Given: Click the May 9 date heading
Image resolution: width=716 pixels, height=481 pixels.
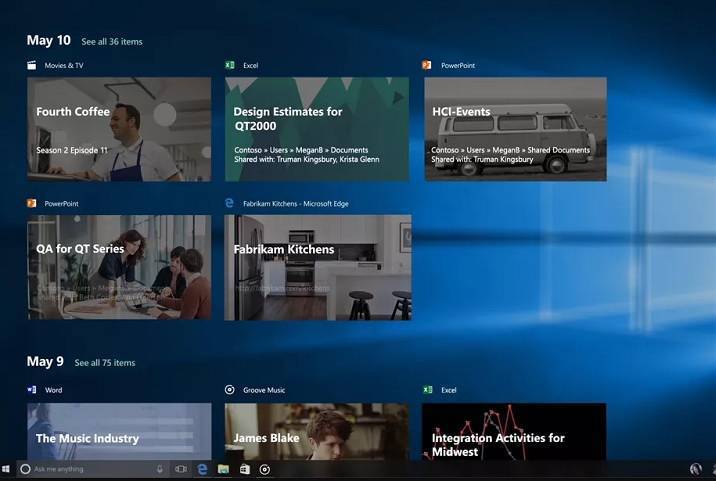Looking at the screenshot, I should click(45, 361).
